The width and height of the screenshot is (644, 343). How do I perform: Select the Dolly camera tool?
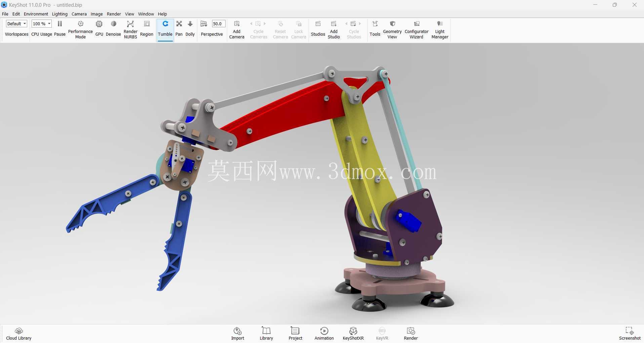tap(190, 29)
